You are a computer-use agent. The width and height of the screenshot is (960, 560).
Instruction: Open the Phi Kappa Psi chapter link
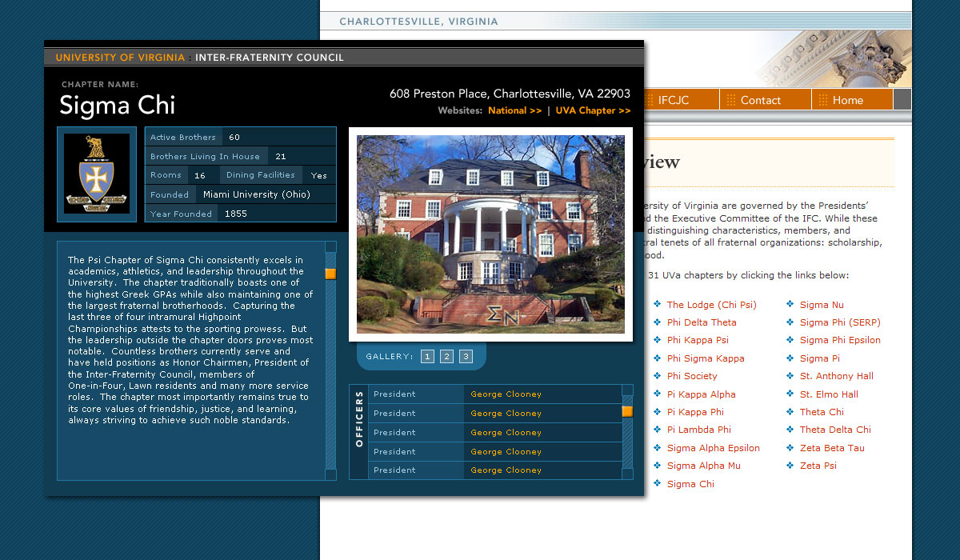pyautogui.click(x=698, y=340)
